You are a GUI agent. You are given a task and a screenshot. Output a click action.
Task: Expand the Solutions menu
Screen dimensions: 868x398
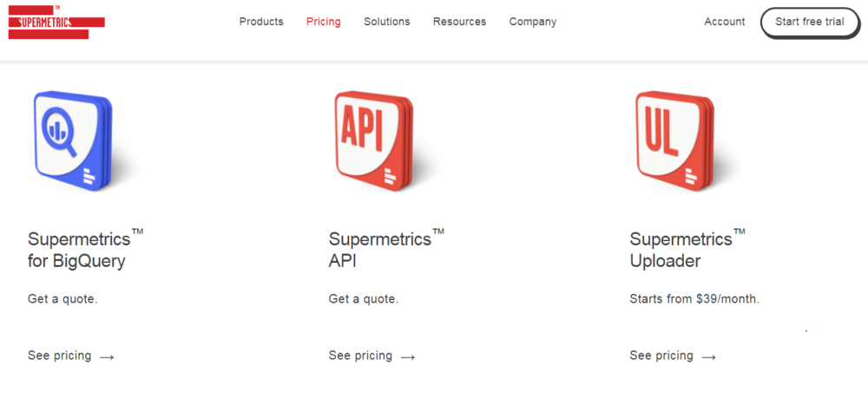387,22
